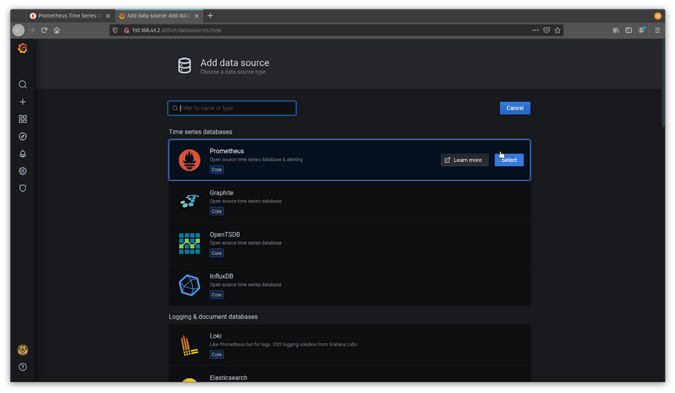Click the Create plus icon in sidebar

click(23, 102)
